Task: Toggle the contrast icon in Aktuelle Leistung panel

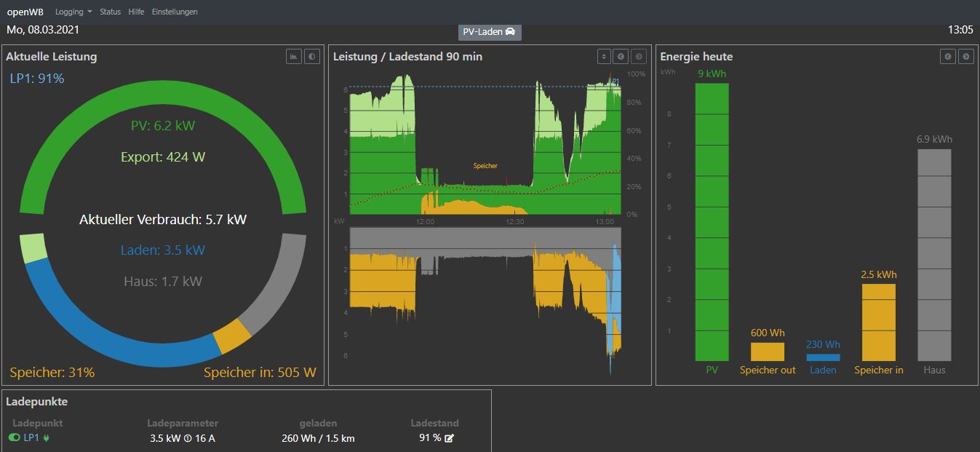Action: [x=312, y=57]
